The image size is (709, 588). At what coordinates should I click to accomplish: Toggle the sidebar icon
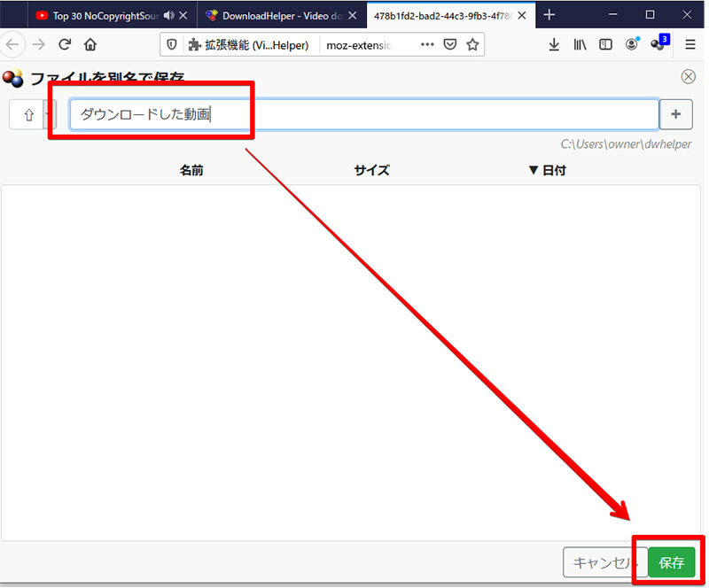point(604,43)
